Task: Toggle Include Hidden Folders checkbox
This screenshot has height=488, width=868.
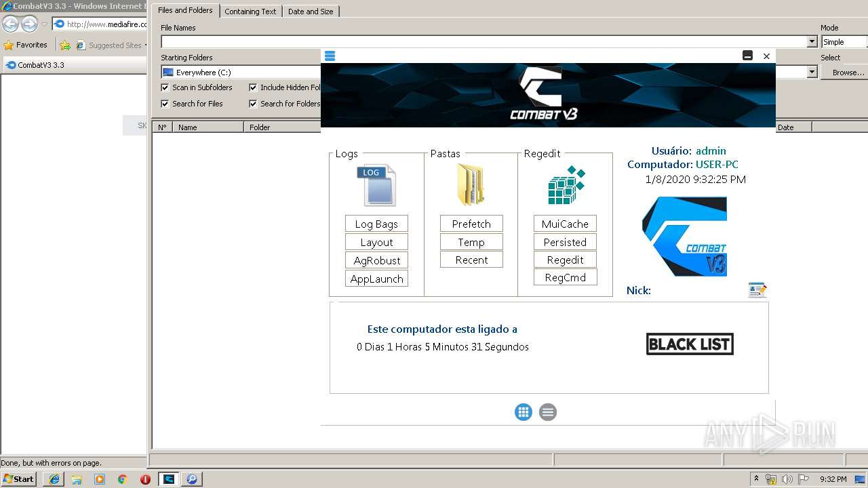Action: pos(253,87)
